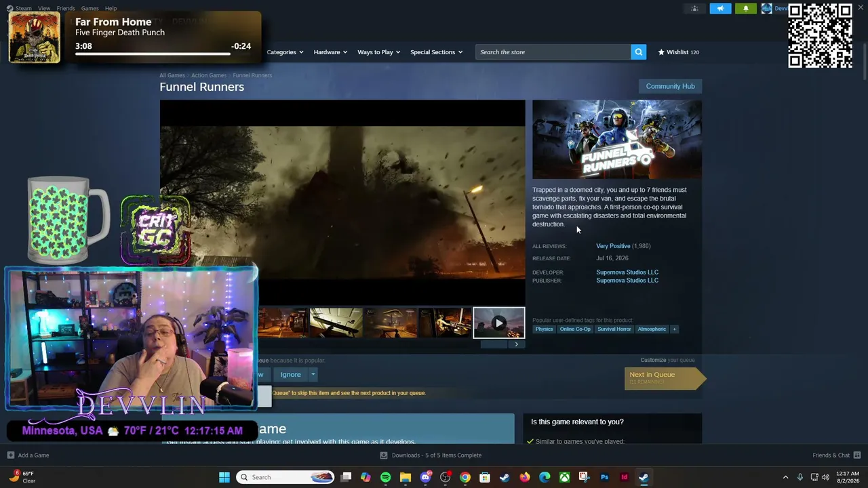Open the Very Positive reviews link
The width and height of the screenshot is (868, 488).
coord(613,246)
